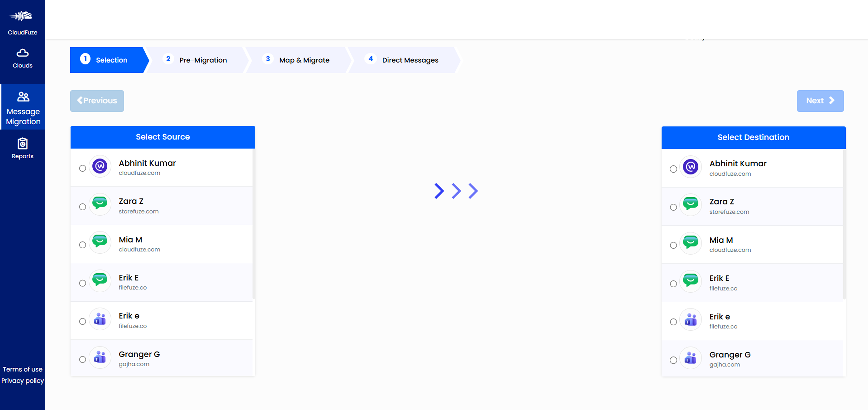Image resolution: width=868 pixels, height=410 pixels.
Task: Click Granger G Teams icon in Source
Action: (100, 357)
